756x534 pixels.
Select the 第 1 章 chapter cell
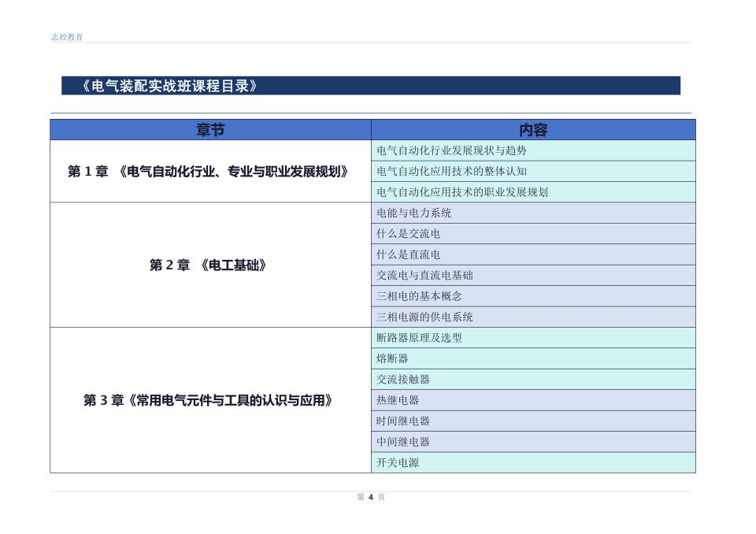[x=211, y=171]
